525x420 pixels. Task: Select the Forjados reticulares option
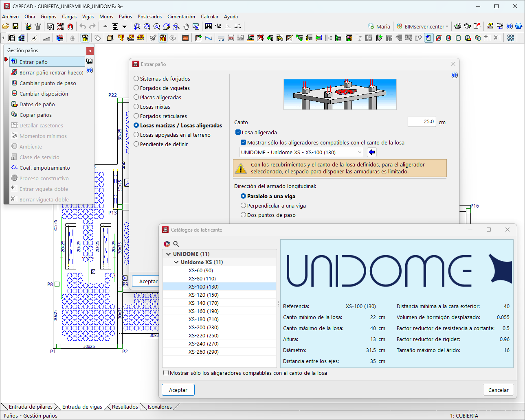136,116
